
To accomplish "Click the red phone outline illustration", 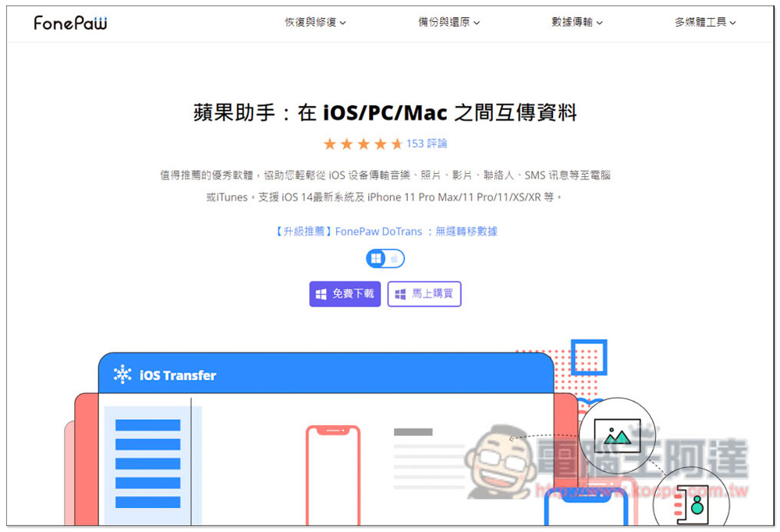I will click(333, 474).
